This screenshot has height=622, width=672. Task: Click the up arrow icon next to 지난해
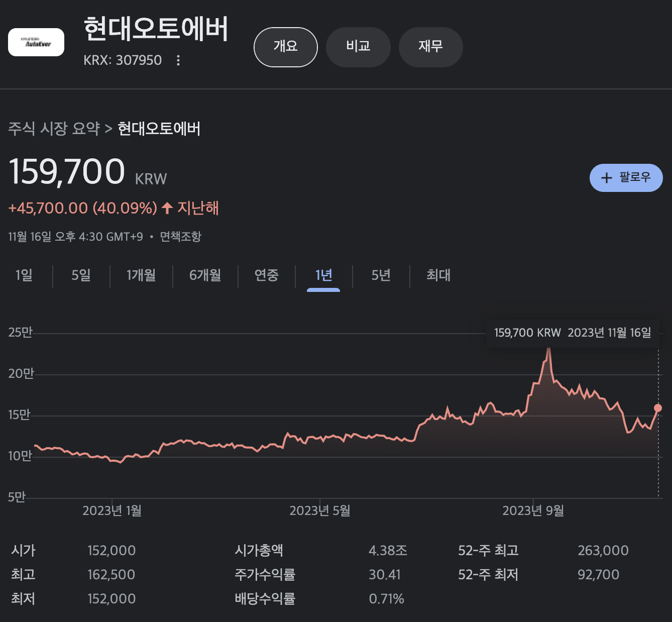point(167,208)
